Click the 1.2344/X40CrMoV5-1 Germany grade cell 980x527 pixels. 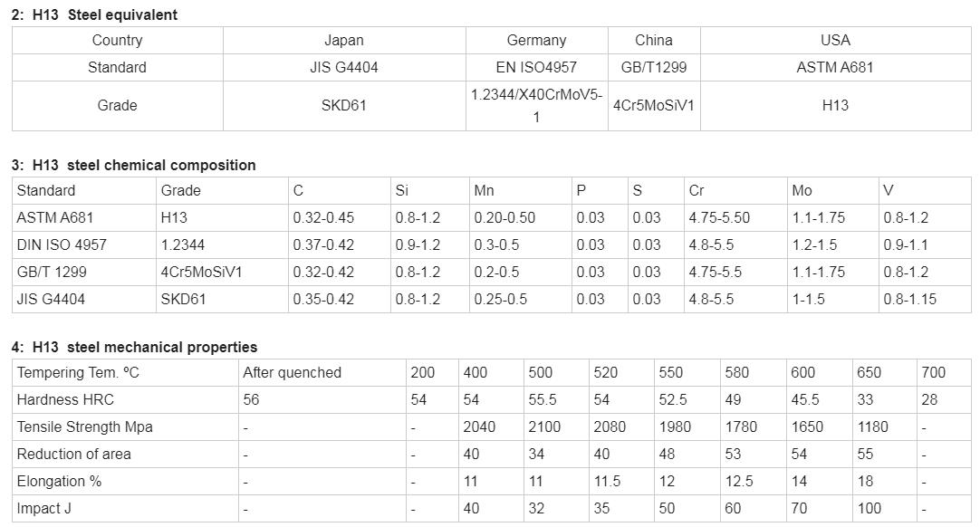536,106
